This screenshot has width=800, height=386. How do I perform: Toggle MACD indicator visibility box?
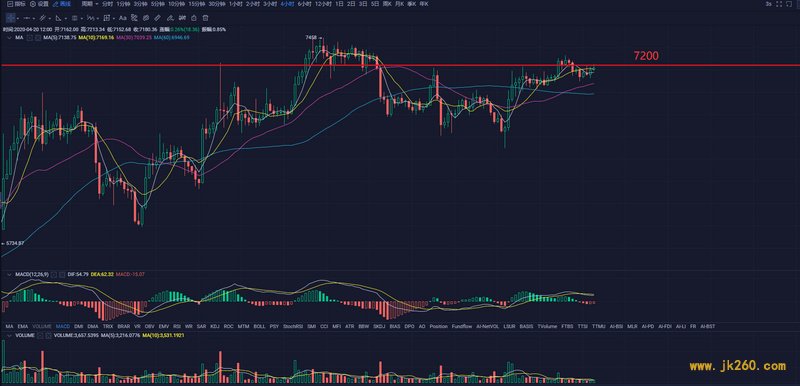54,275
